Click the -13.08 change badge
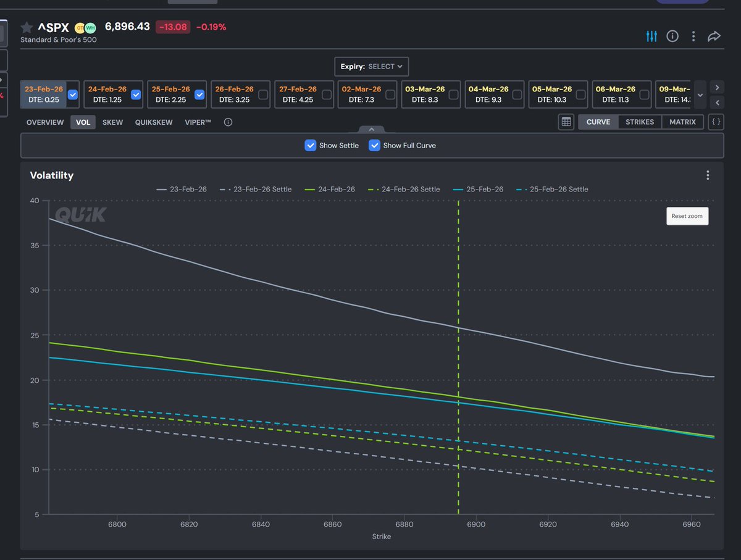Image resolution: width=741 pixels, height=560 pixels. coord(173,27)
